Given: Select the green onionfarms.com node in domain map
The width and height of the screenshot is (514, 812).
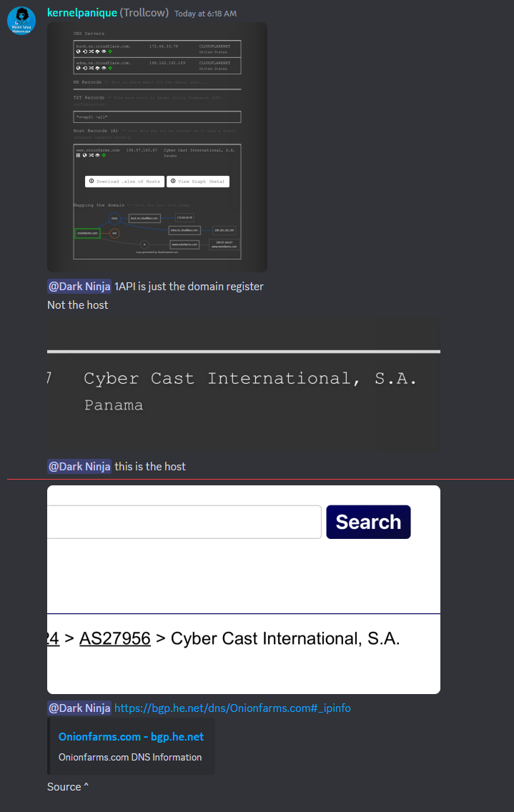Looking at the screenshot, I should (x=87, y=233).
